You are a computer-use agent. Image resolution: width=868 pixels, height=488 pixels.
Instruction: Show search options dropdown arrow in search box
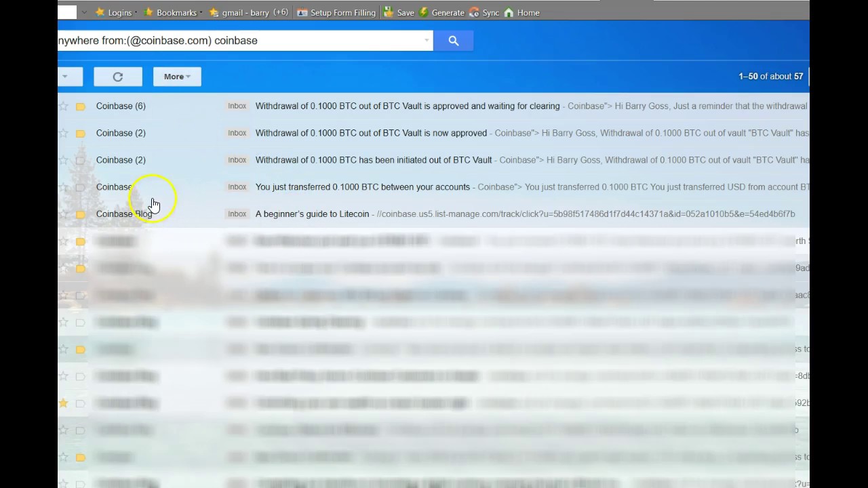pyautogui.click(x=427, y=41)
